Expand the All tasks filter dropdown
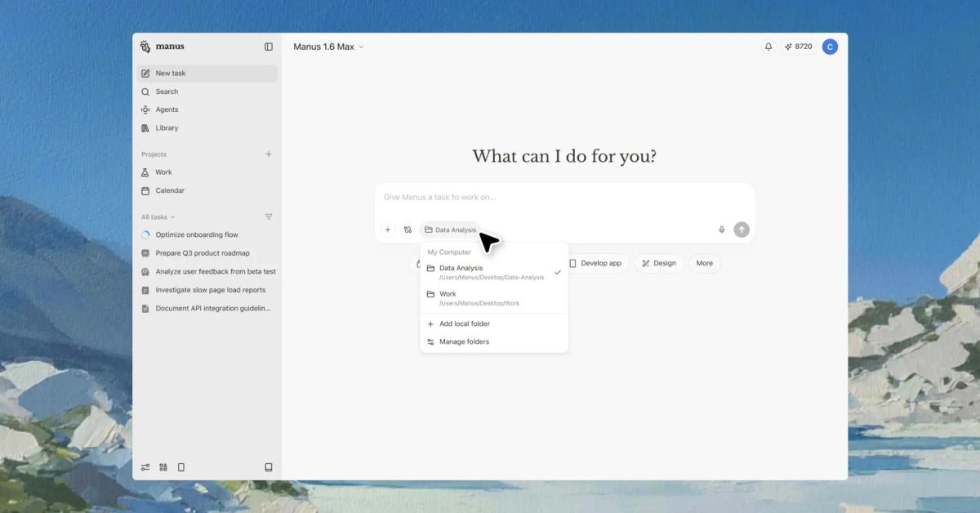 pos(158,217)
